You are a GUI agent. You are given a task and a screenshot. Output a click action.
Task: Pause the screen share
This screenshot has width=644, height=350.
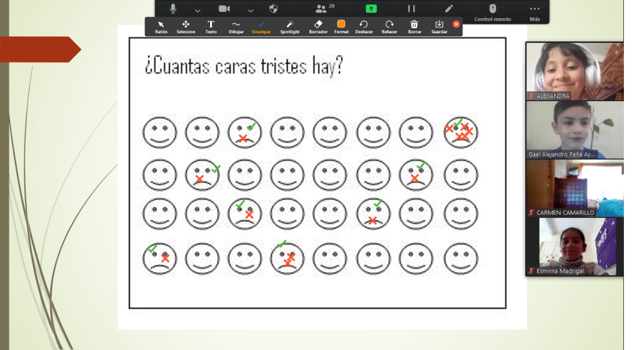411,9
